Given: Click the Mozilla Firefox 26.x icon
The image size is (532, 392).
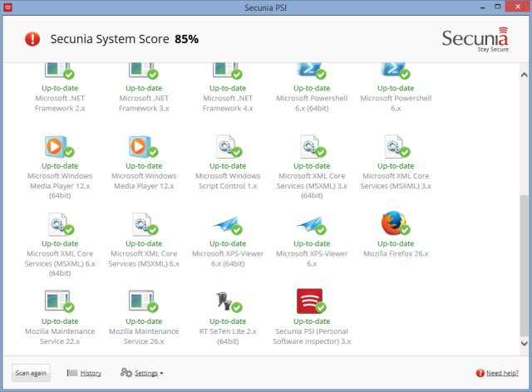Looking at the screenshot, I should [395, 225].
